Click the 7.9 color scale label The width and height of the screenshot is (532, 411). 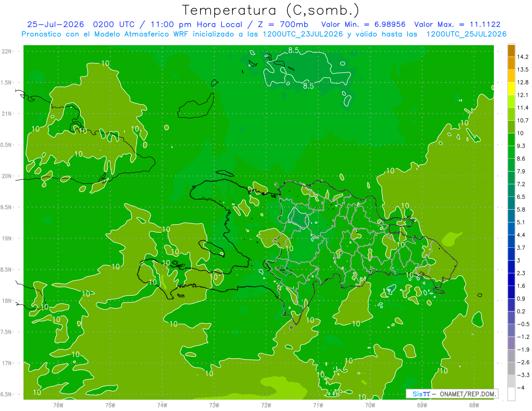click(x=521, y=172)
